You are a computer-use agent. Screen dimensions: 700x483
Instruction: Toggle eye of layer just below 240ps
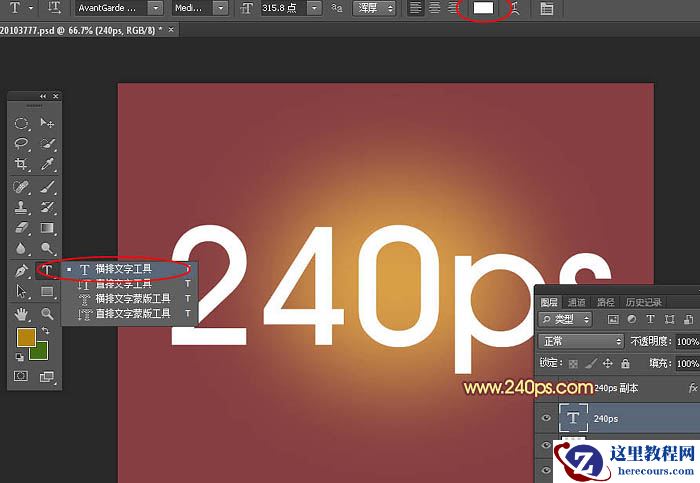pos(546,445)
